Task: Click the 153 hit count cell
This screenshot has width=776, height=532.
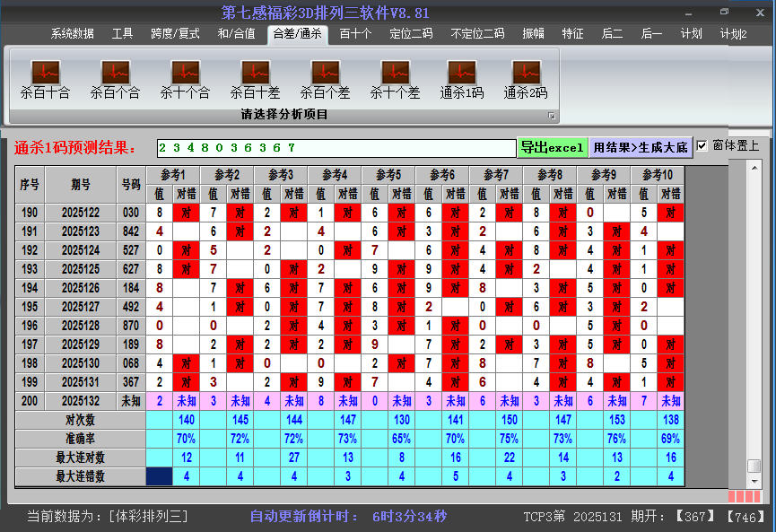Action: coord(616,420)
